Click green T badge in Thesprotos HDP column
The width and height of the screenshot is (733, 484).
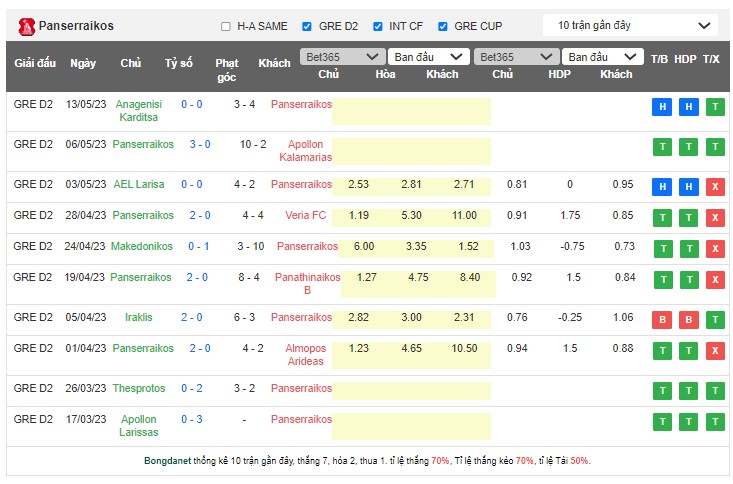[688, 391]
